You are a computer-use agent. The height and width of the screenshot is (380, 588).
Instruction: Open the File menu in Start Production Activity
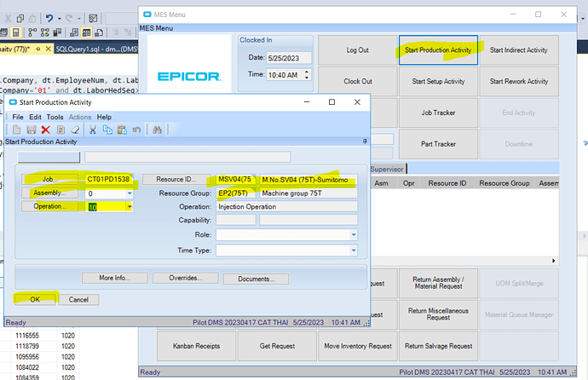point(18,117)
